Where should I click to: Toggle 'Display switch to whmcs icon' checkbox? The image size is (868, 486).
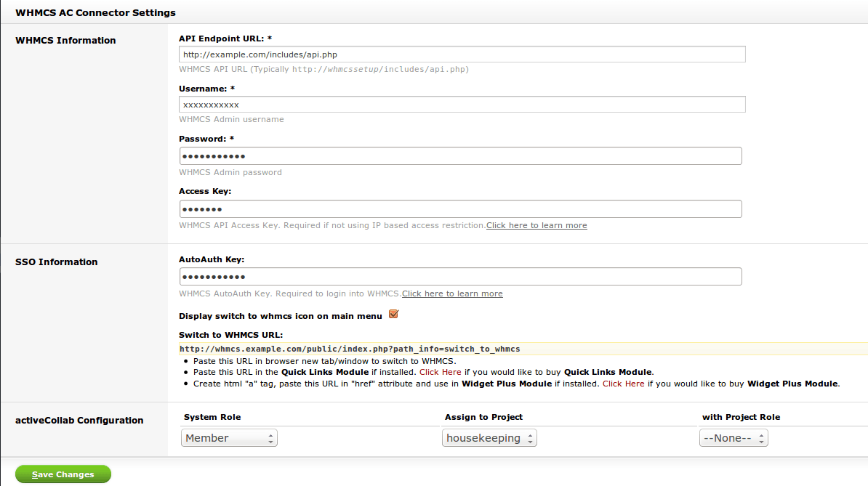tap(393, 315)
